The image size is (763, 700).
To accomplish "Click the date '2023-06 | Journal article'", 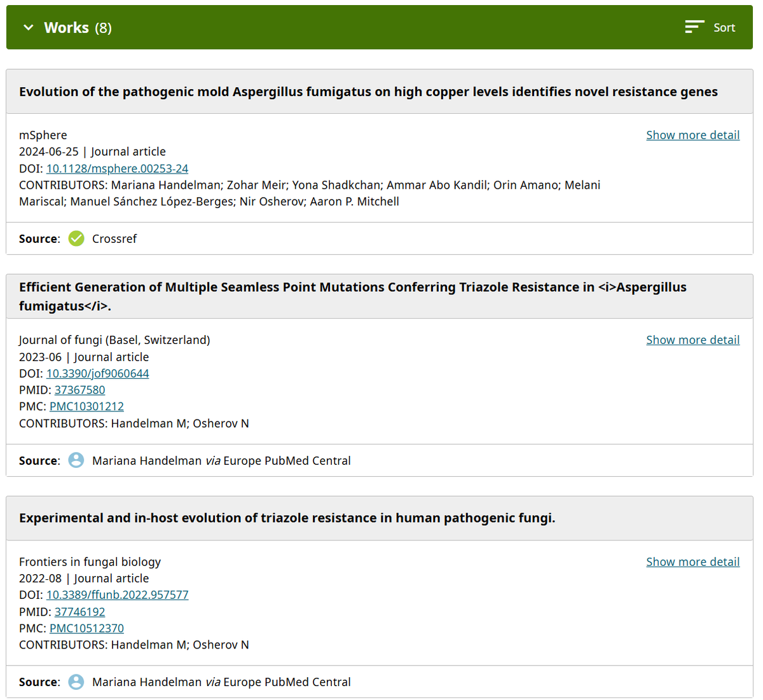I will (84, 357).
